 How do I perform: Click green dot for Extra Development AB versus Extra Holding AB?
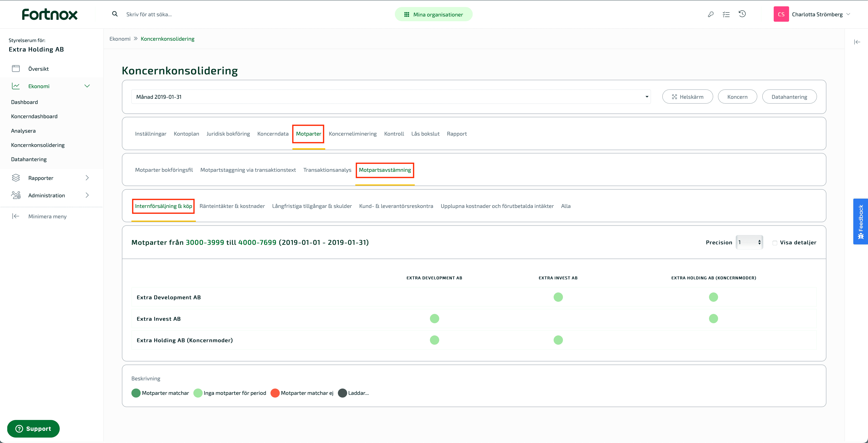(713, 297)
